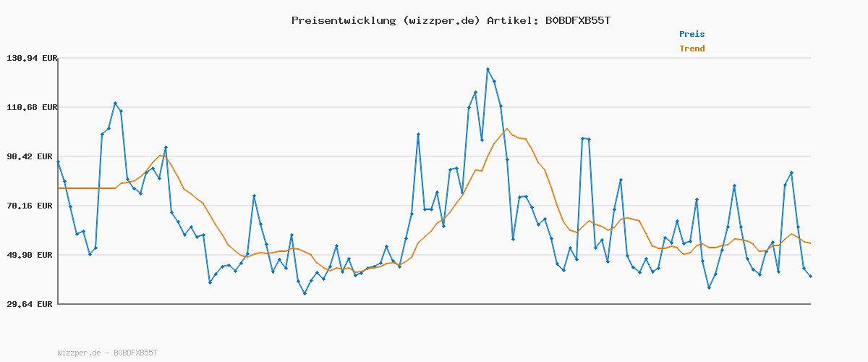Click the right end of the orange trend line

point(810,243)
